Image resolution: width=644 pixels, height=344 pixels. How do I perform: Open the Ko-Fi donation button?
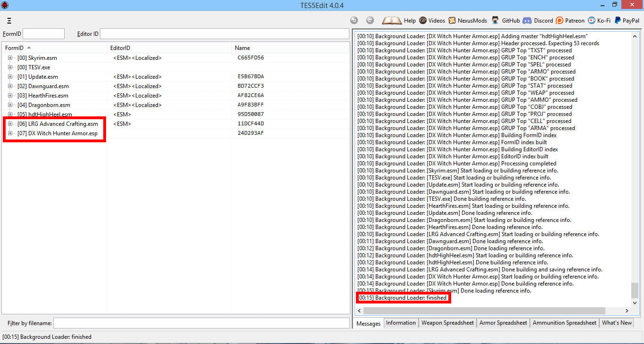click(599, 20)
